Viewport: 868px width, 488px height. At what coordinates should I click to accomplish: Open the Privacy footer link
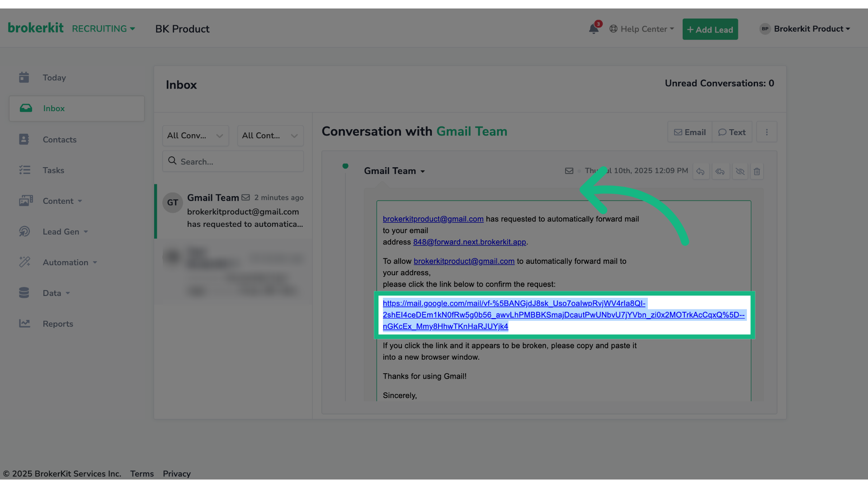[x=177, y=474]
